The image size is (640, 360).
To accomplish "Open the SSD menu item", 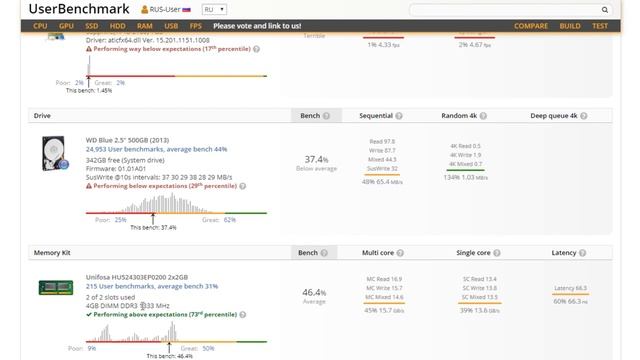I will click(91, 26).
